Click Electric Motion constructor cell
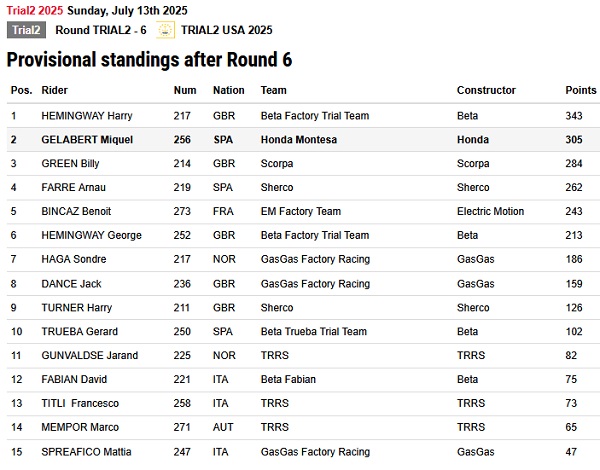 (490, 211)
